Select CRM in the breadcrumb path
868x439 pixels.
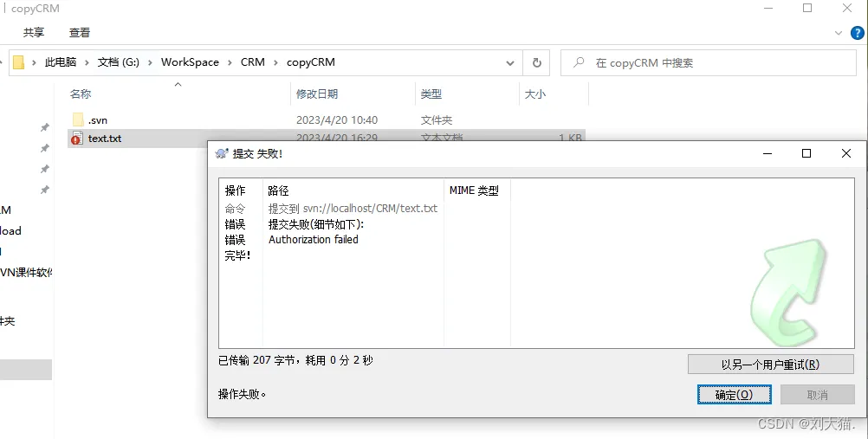coord(252,62)
